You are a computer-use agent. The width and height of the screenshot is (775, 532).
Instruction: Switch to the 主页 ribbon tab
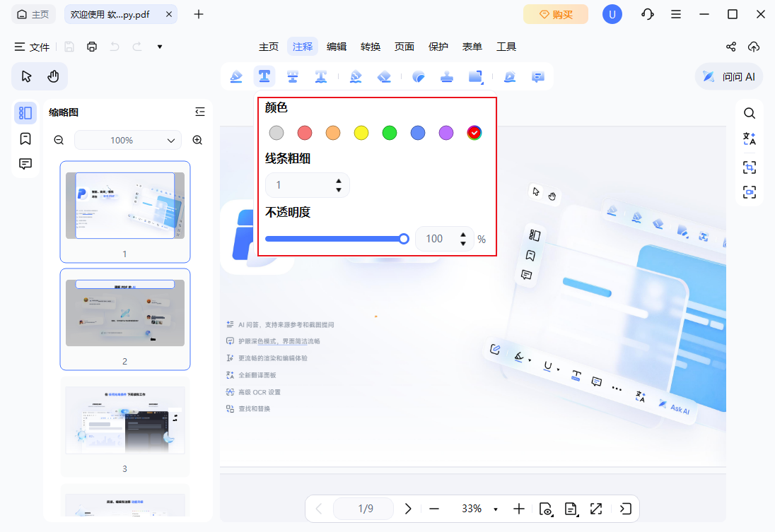[269, 47]
